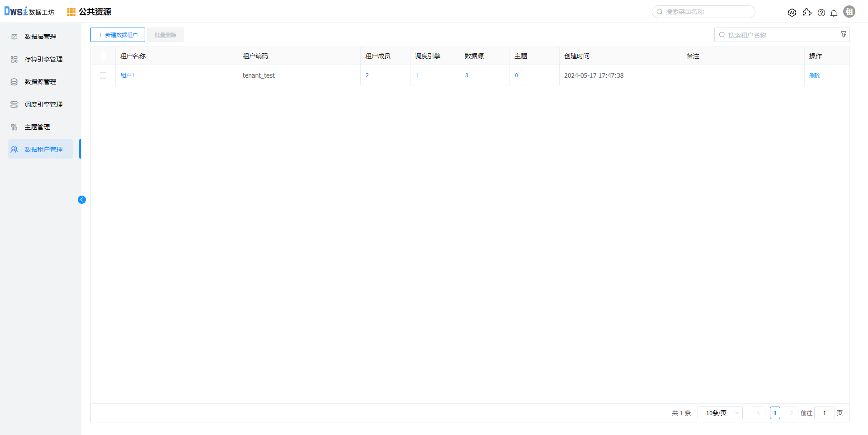Go to next page arrow
Screen dimensions: 868x435
[791, 413]
